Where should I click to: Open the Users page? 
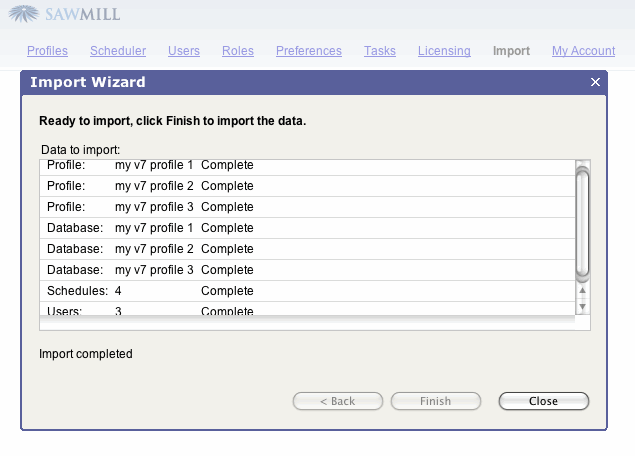click(x=184, y=51)
